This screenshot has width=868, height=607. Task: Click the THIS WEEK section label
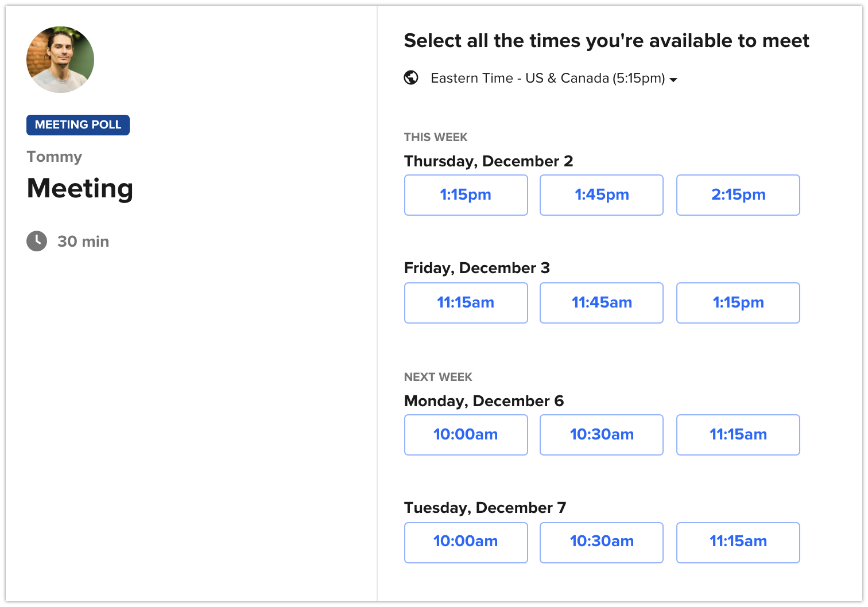point(436,137)
